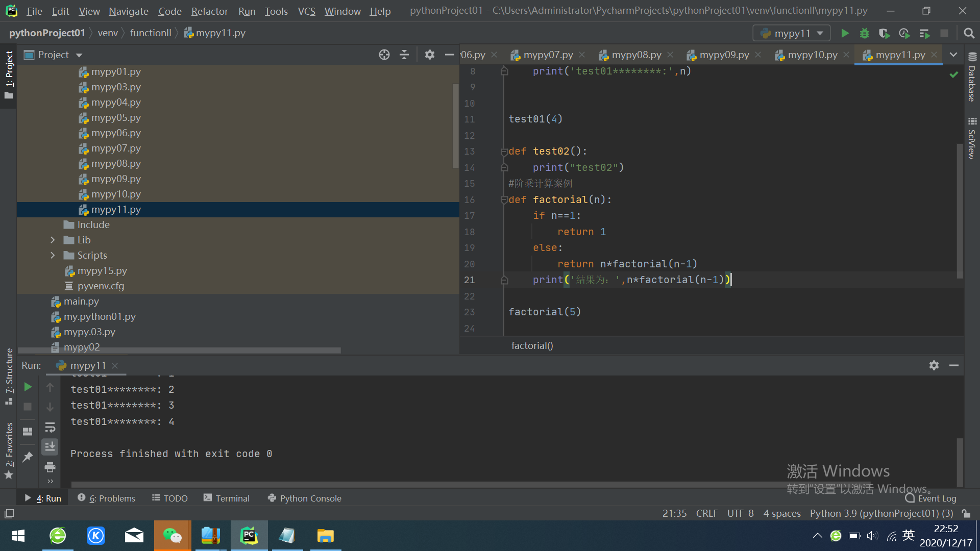Collapse the factorial function at its fold marker
The width and height of the screenshot is (980, 551).
click(x=504, y=199)
